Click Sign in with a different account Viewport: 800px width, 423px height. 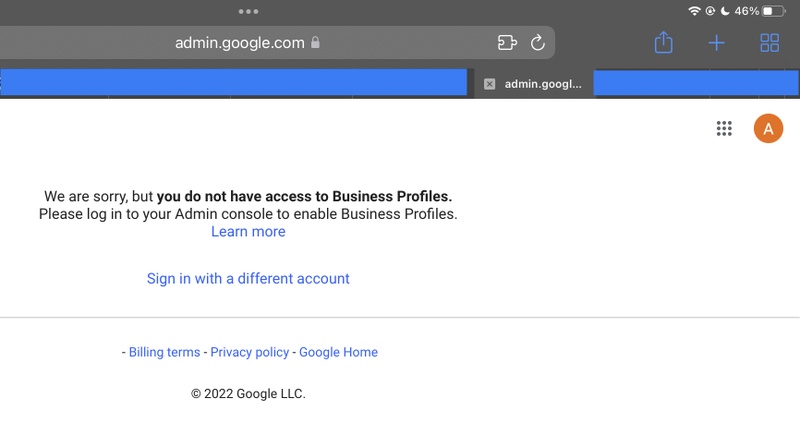[248, 279]
